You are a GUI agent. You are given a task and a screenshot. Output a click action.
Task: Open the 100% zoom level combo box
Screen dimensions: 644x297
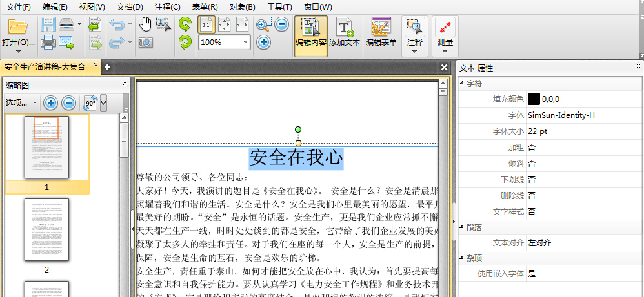225,43
